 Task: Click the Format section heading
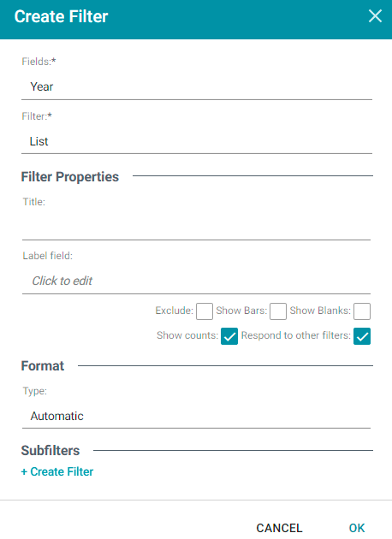point(43,366)
